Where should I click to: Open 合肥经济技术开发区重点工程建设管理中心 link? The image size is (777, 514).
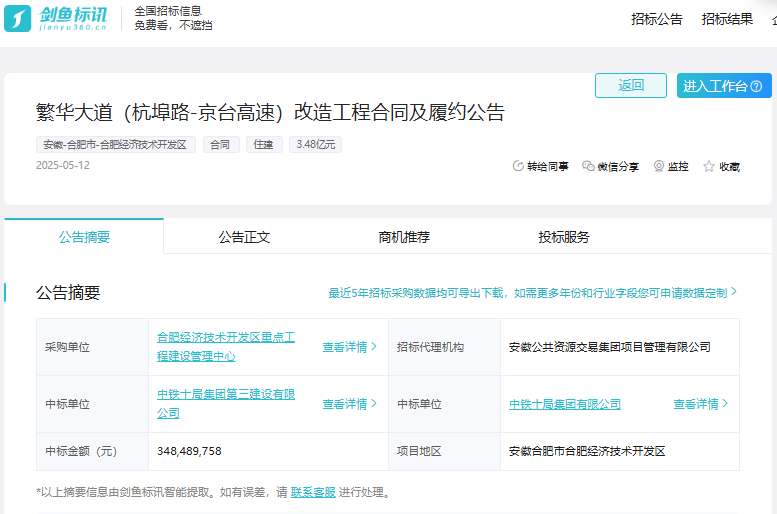[x=226, y=346]
